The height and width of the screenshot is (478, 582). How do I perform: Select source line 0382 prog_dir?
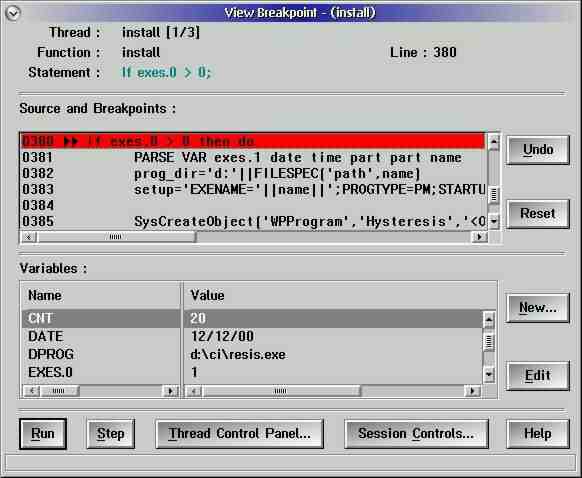click(x=252, y=173)
